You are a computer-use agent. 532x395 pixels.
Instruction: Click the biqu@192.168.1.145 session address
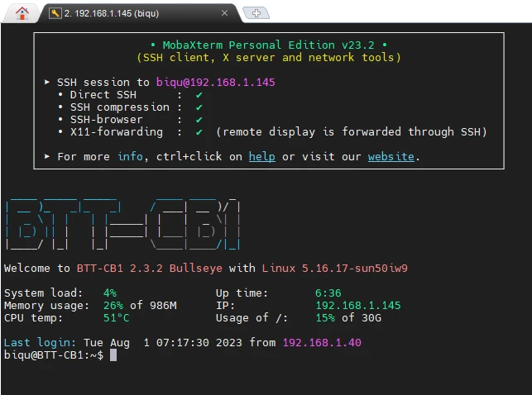(x=215, y=83)
